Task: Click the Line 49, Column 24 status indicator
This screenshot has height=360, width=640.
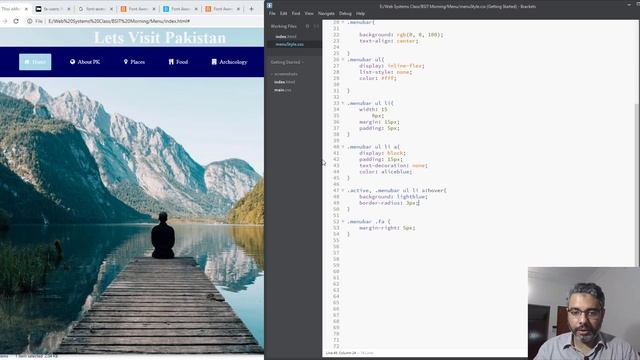Action: pos(341,353)
